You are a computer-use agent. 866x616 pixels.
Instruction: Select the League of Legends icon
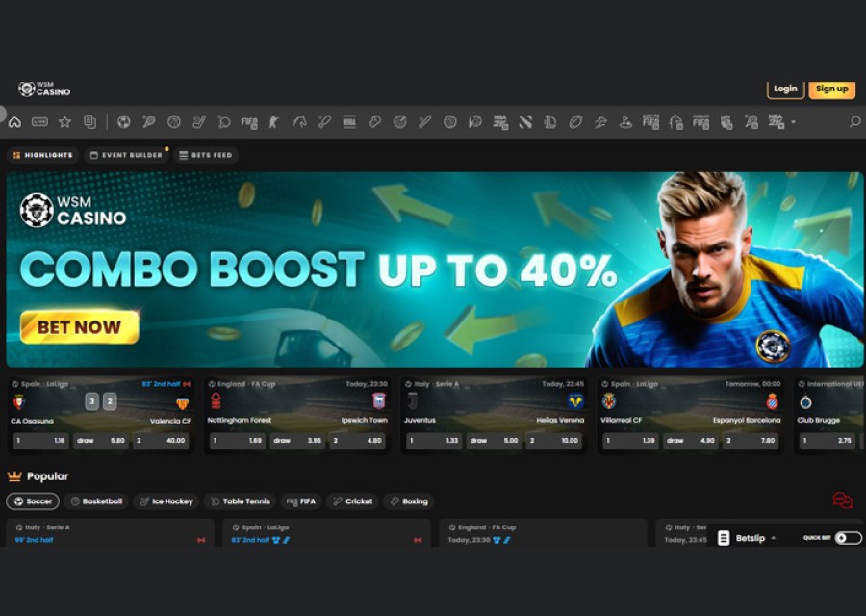[550, 122]
